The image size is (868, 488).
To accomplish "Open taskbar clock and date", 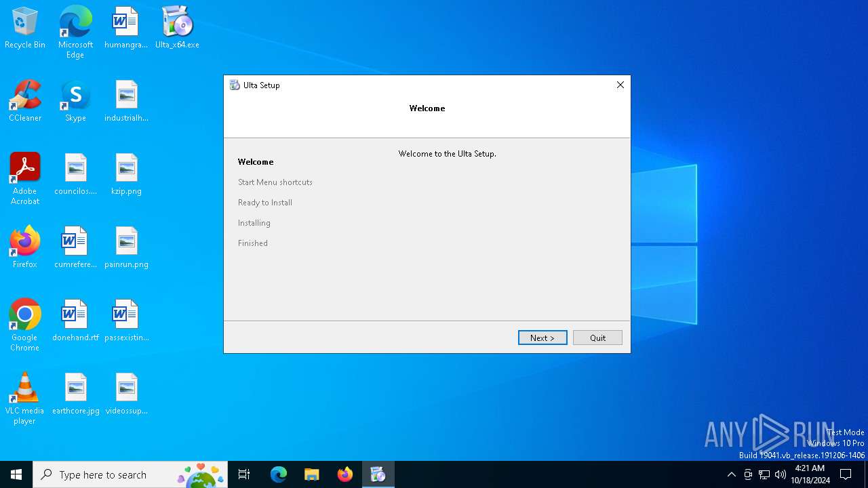I will click(810, 474).
